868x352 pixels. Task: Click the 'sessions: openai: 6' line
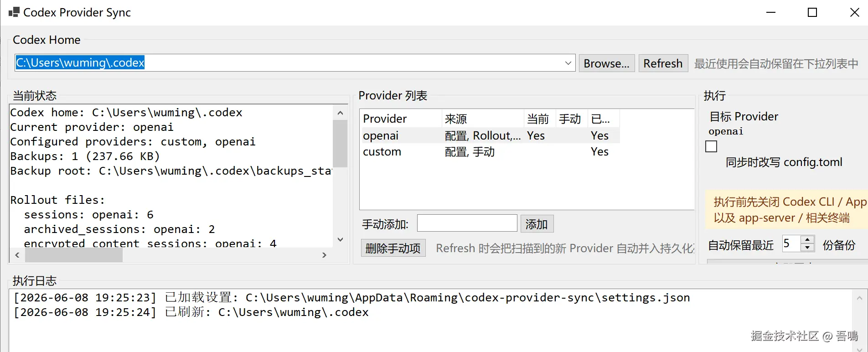point(88,214)
